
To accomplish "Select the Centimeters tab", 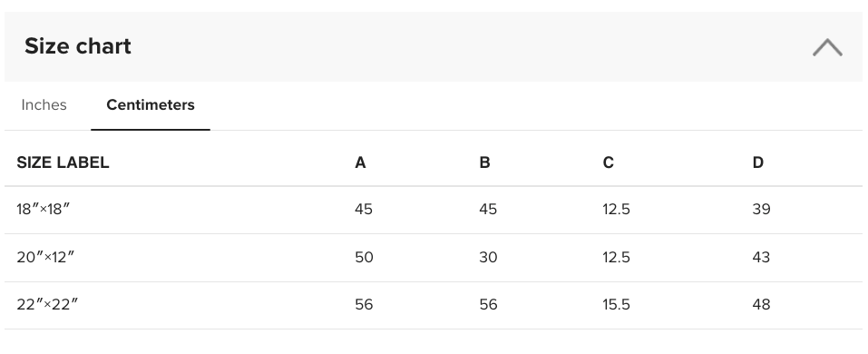I will 150,104.
